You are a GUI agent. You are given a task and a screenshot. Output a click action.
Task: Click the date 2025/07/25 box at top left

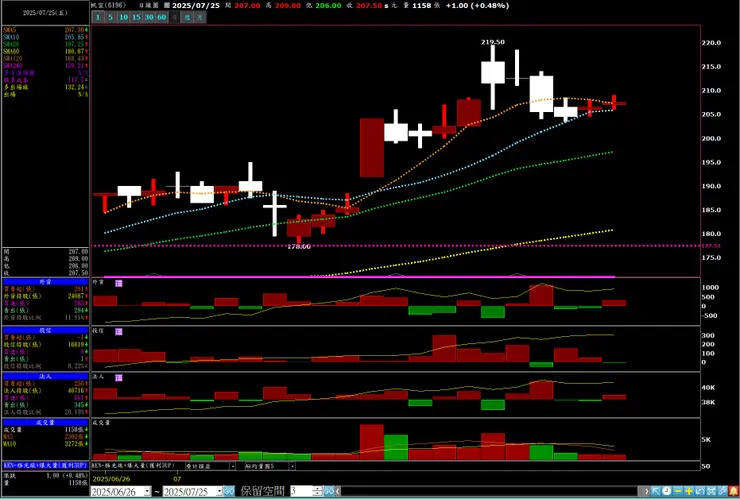pos(46,13)
